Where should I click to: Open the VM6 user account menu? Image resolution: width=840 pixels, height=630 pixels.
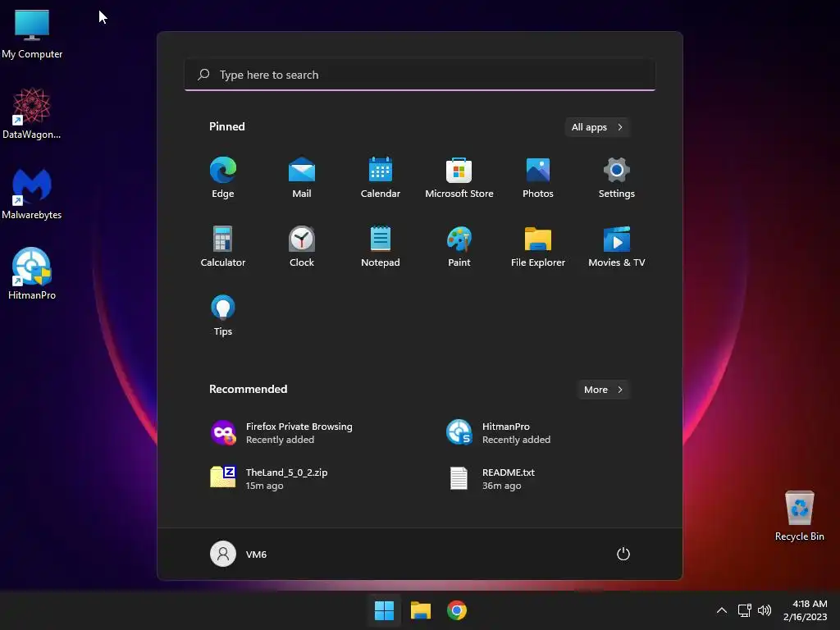(x=239, y=554)
